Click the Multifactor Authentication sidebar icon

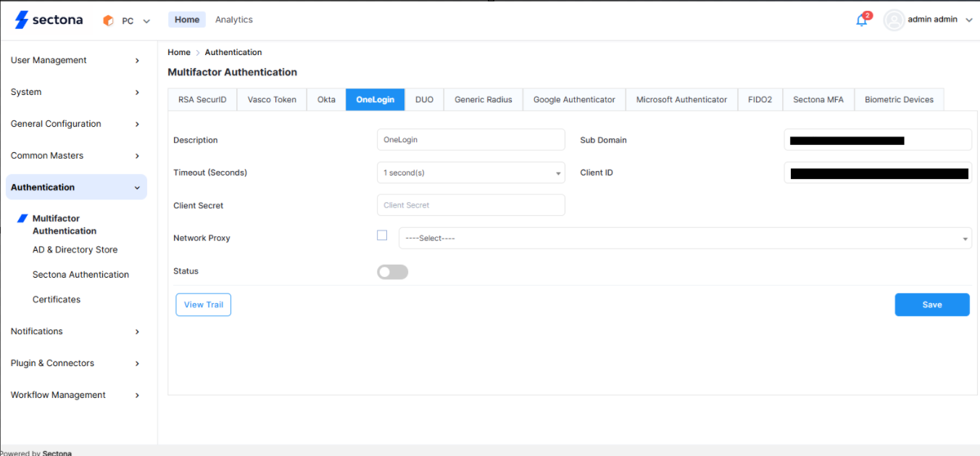(22, 218)
